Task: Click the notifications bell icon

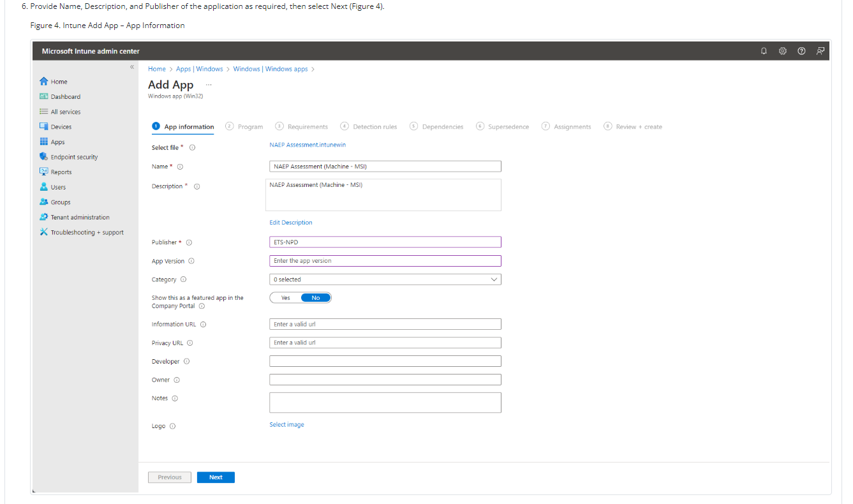Action: [764, 51]
